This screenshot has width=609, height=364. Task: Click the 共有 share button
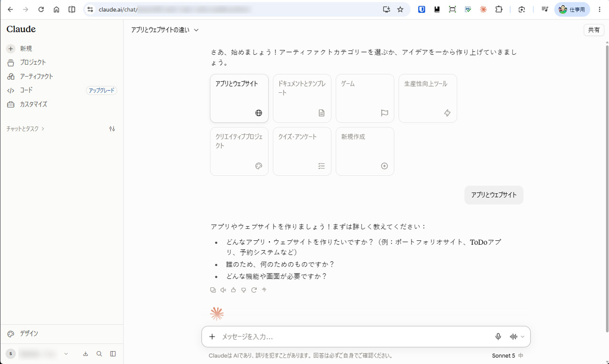click(594, 30)
